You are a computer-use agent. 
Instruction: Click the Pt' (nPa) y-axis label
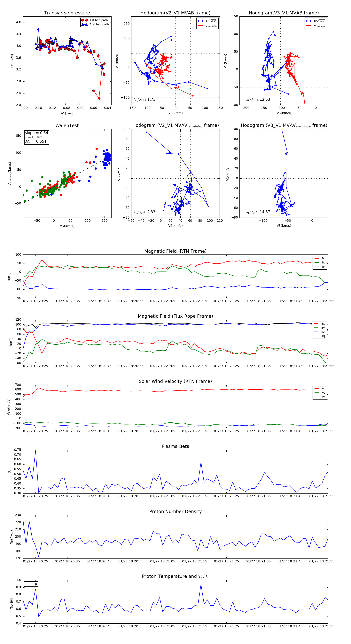coord(12,61)
